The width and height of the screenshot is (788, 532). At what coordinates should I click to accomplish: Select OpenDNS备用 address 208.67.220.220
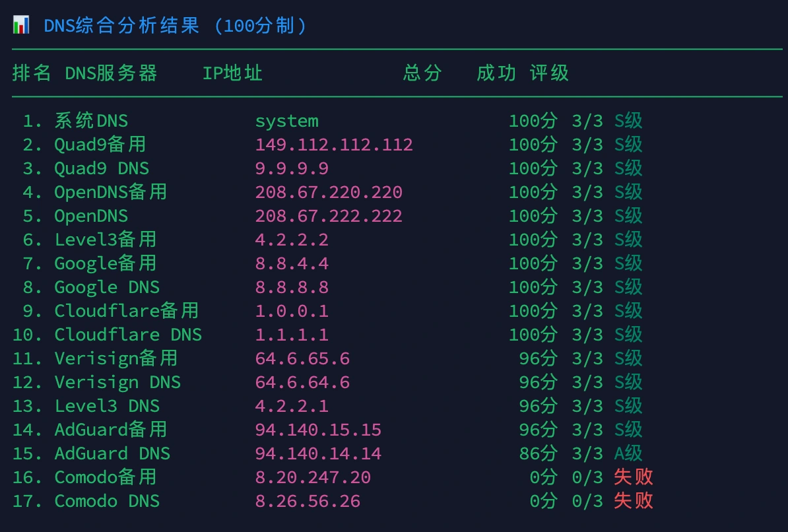click(x=329, y=193)
